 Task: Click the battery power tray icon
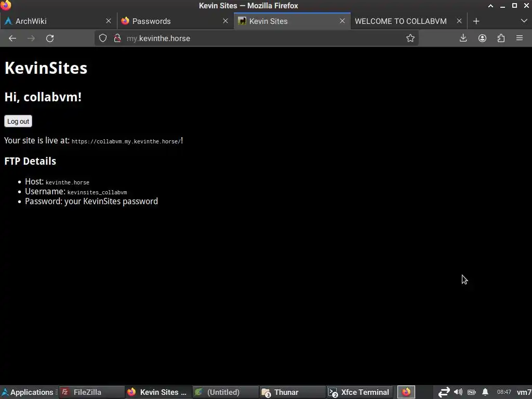[472, 392]
